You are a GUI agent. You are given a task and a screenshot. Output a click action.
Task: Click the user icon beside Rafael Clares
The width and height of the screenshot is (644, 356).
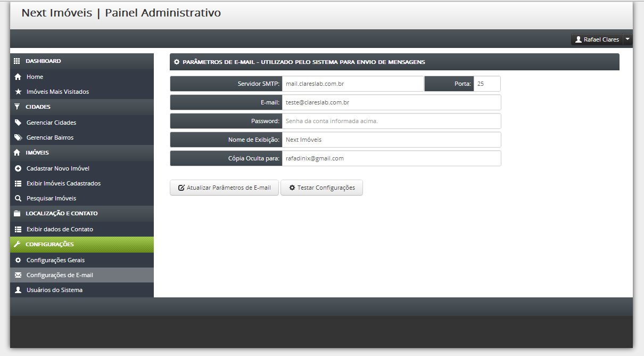579,39
